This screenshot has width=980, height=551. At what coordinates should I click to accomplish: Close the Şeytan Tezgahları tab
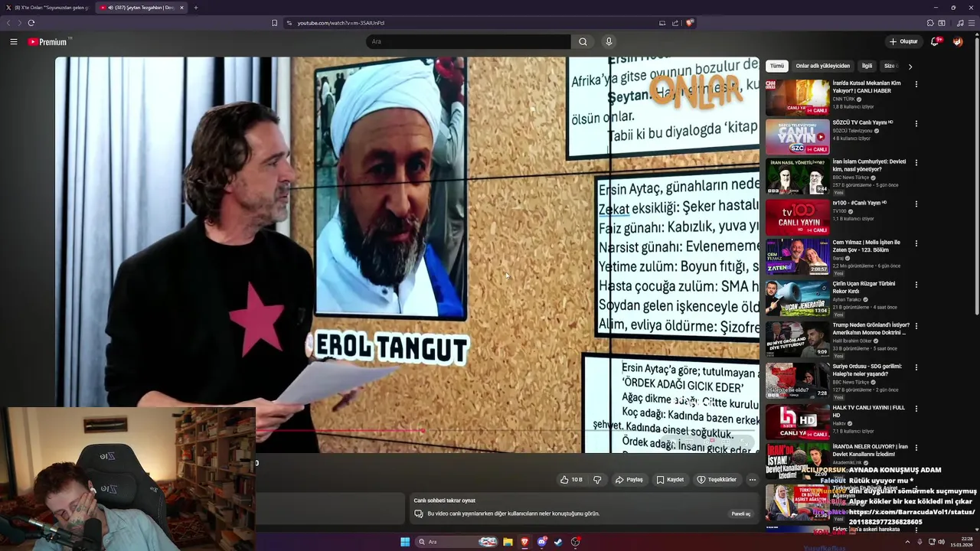coord(181,8)
